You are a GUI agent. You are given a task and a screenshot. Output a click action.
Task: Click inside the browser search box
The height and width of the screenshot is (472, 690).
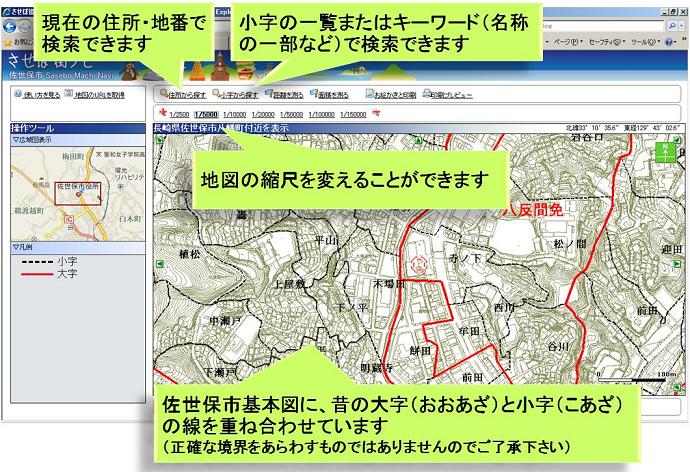click(x=602, y=26)
